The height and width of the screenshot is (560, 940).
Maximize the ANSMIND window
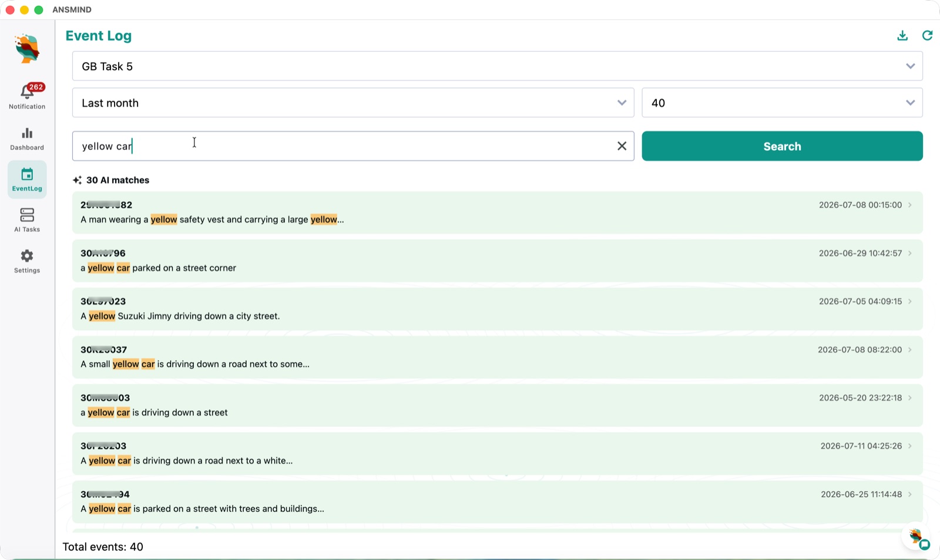[x=39, y=10]
